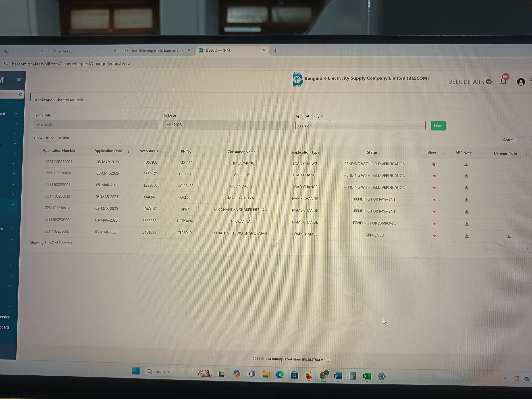Launch Microsoft Edge from taskbar
The width and height of the screenshot is (532, 399).
280,375
